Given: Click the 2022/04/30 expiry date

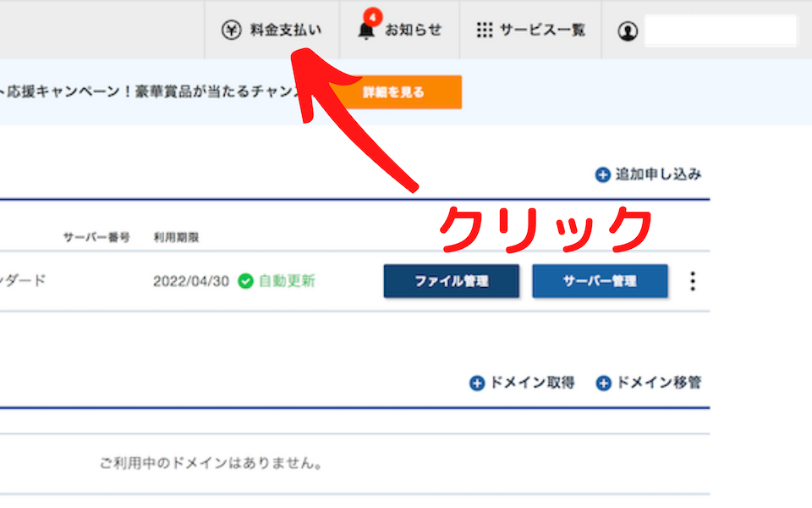Looking at the screenshot, I should [191, 281].
